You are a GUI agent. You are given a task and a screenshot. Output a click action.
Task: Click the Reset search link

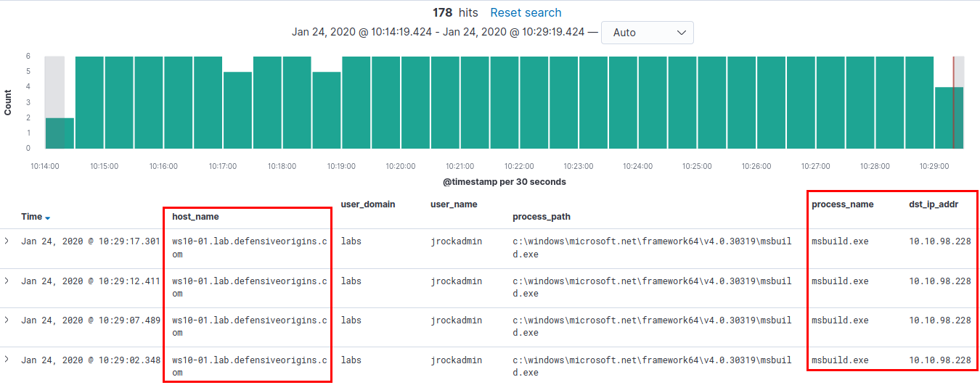pyautogui.click(x=526, y=12)
